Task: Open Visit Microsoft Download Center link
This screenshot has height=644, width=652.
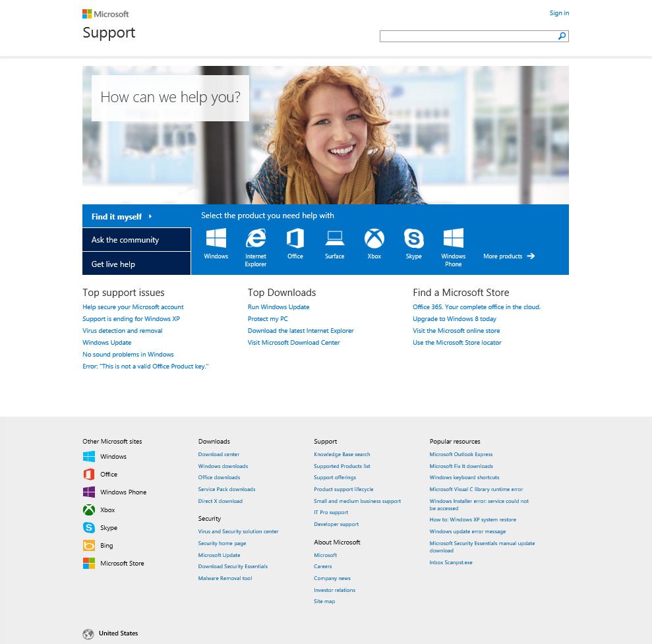Action: click(x=293, y=343)
